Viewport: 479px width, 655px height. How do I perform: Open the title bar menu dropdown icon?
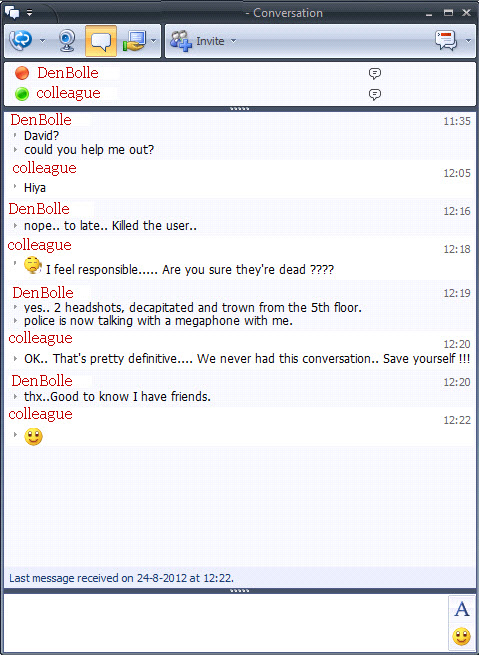click(29, 13)
